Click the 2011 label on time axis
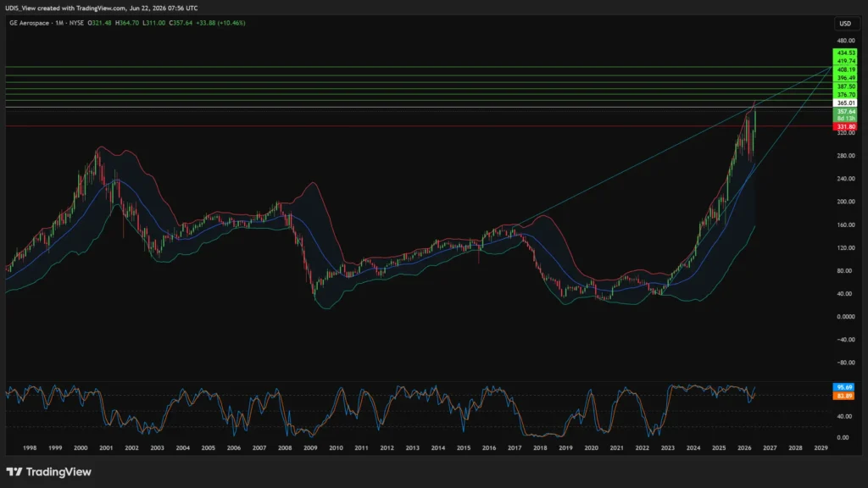Image resolution: width=868 pixels, height=488 pixels. 361,447
